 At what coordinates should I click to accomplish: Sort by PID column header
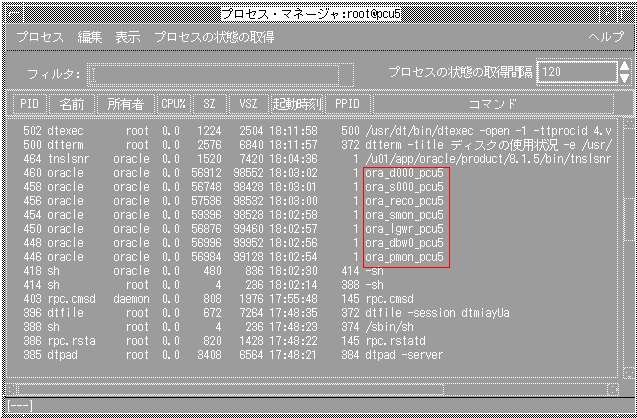coord(29,104)
